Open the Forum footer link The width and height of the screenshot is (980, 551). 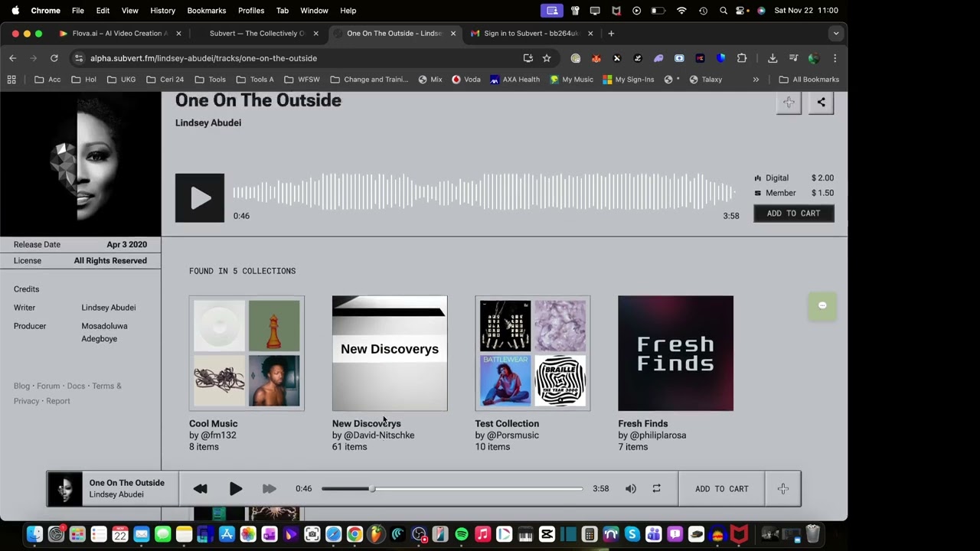point(48,386)
